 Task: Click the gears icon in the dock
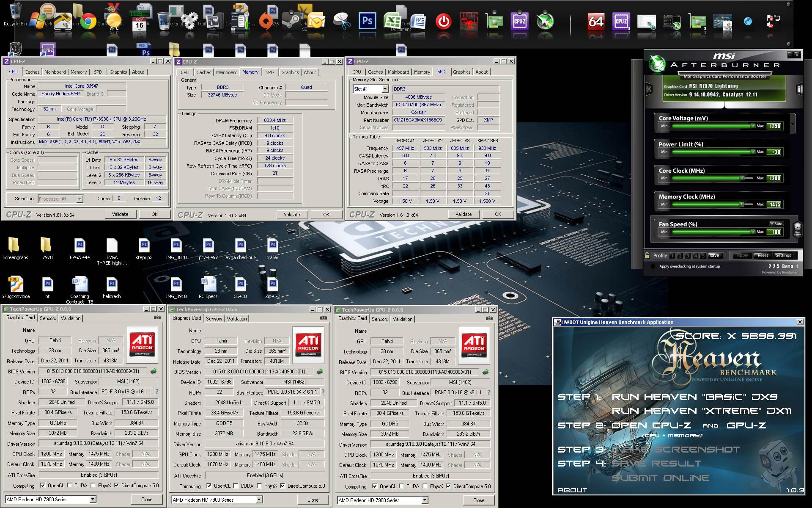[189, 20]
